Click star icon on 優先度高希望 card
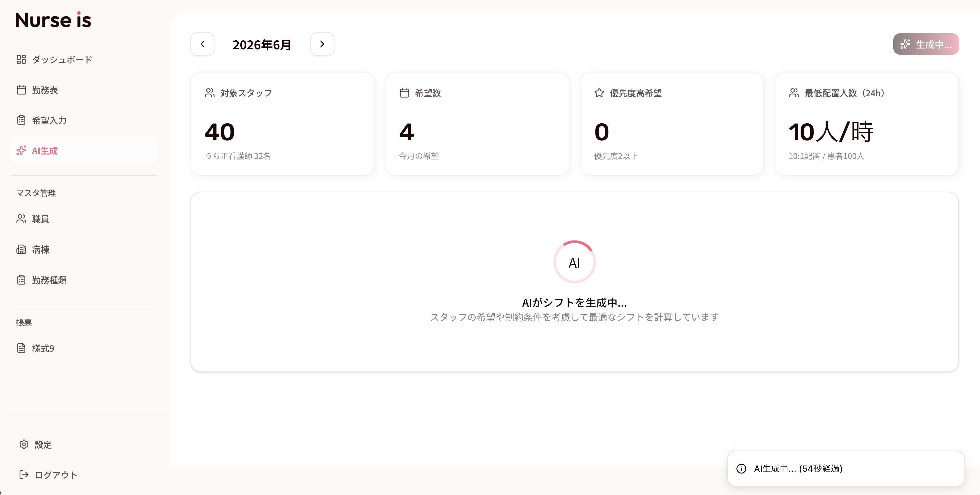This screenshot has height=495, width=980. pos(599,93)
